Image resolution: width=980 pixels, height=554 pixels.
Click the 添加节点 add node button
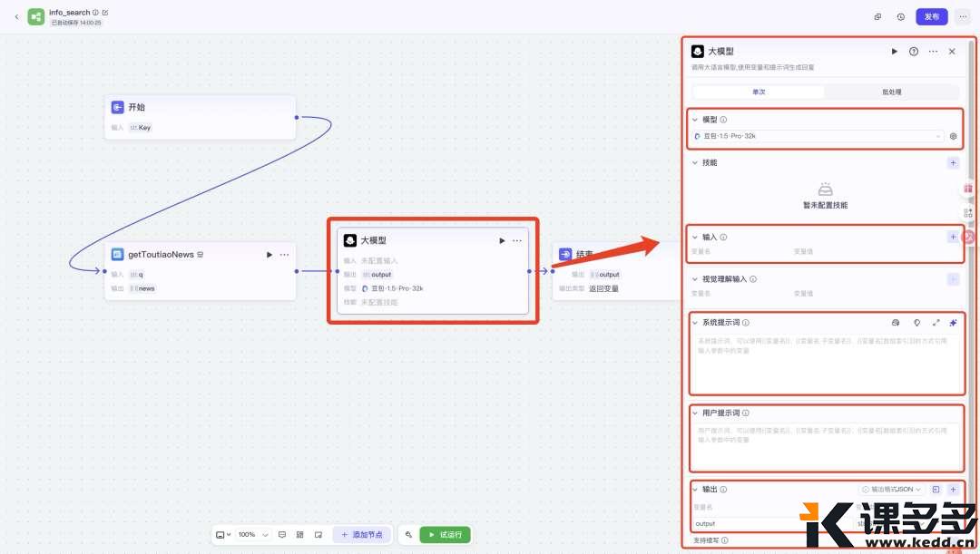[x=362, y=535]
